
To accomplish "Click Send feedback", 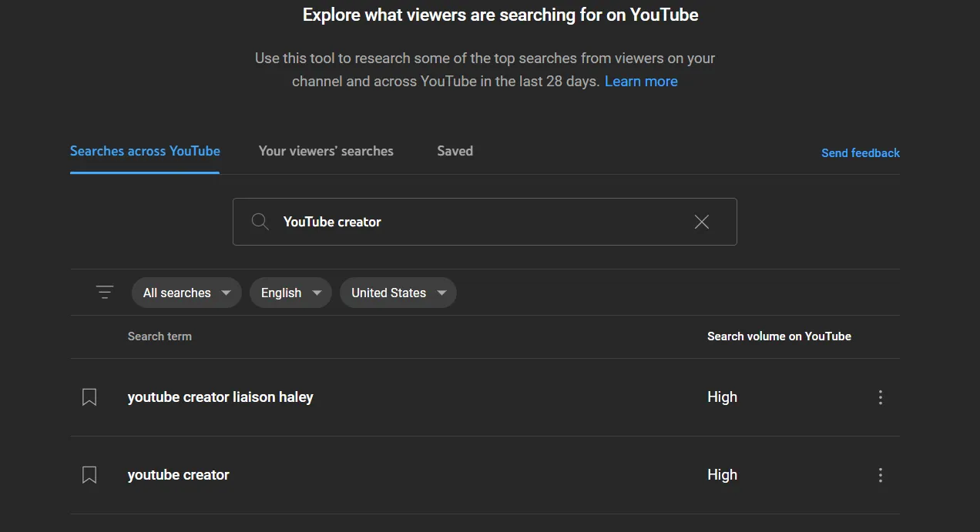I will point(860,152).
